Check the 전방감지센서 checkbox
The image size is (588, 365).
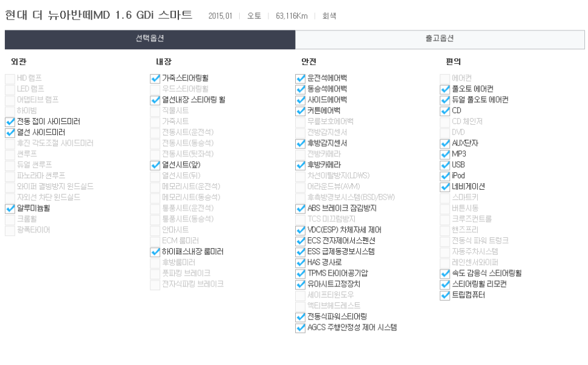coord(300,133)
